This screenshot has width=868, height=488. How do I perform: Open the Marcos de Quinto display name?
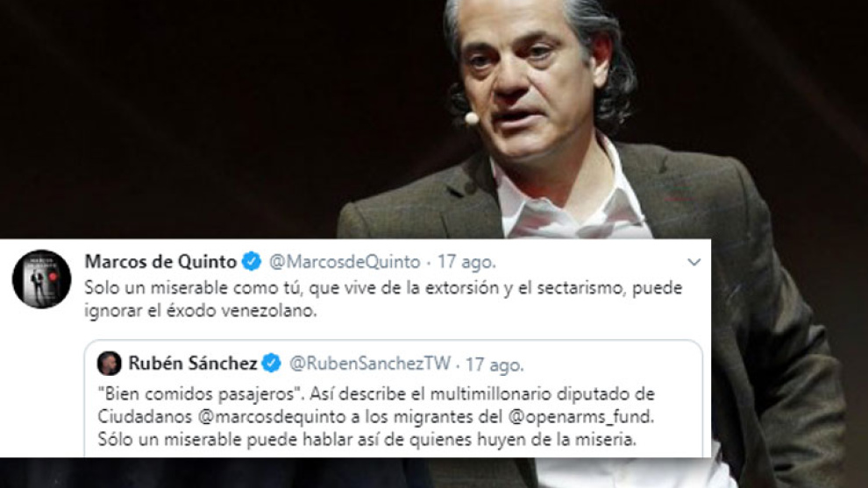point(160,262)
